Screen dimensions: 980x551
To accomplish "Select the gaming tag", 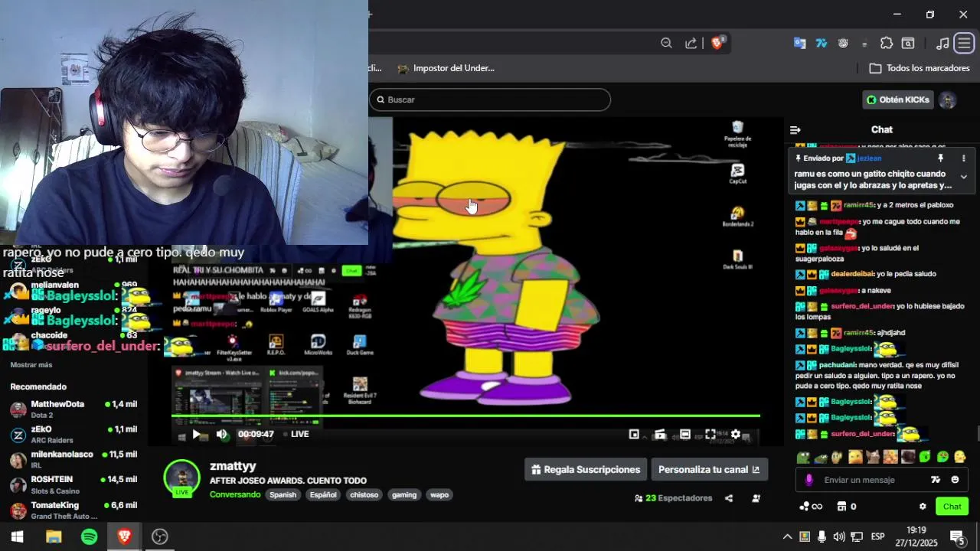I will tap(404, 495).
